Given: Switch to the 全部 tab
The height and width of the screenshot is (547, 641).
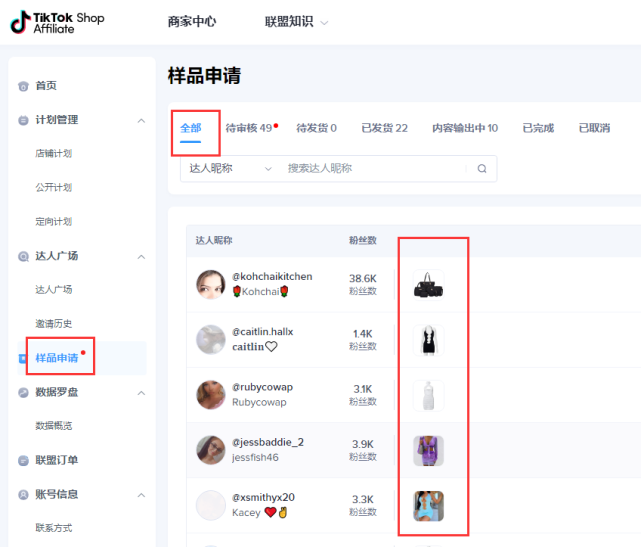Looking at the screenshot, I should click(x=191, y=128).
